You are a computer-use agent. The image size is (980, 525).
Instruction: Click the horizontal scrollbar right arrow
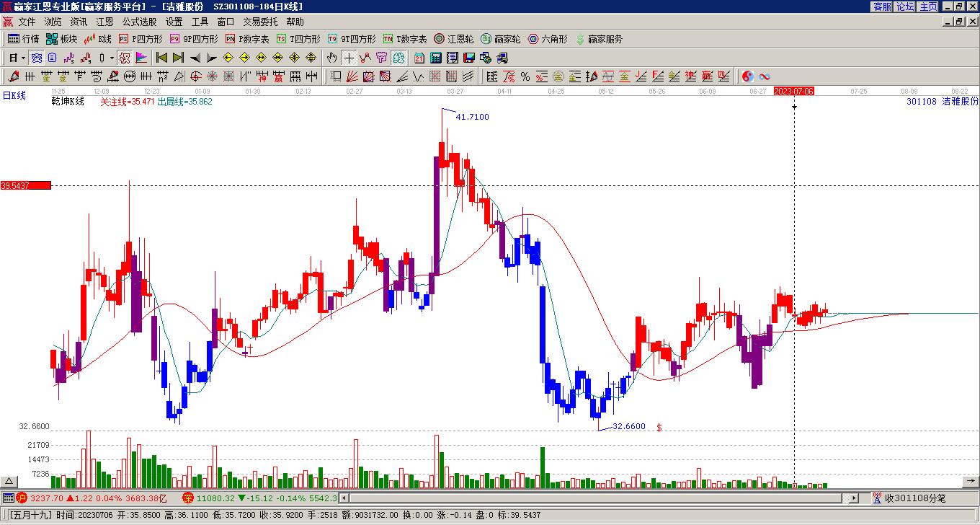[x=854, y=498]
